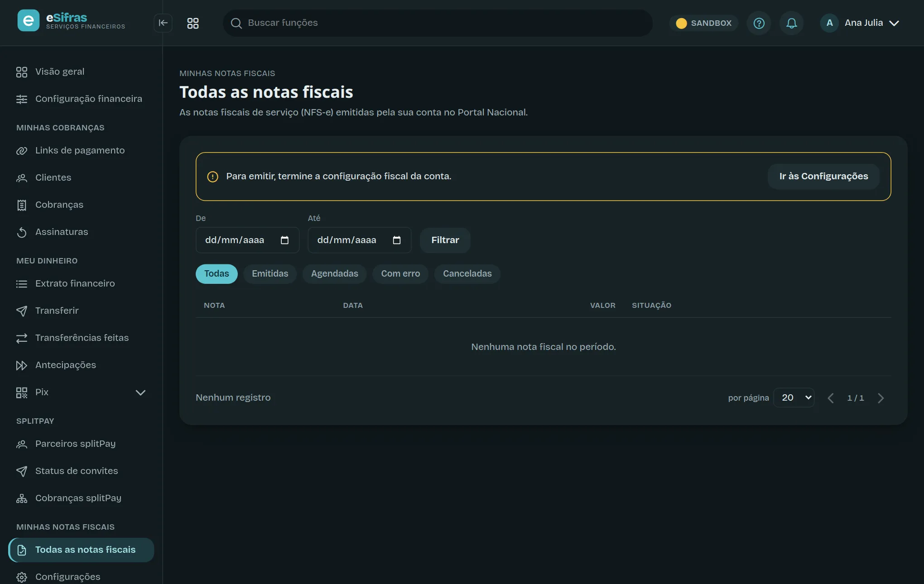Select the Agendadas filter tab
Screen dimensions: 924x584
335,274
